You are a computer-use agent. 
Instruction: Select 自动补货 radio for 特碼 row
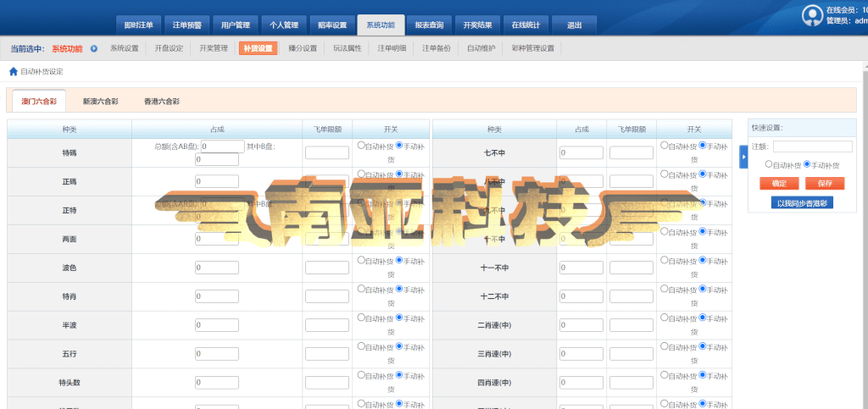pos(361,146)
